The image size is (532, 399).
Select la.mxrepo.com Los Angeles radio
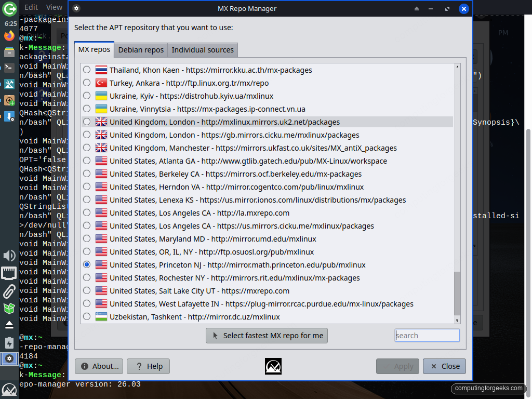(87, 212)
